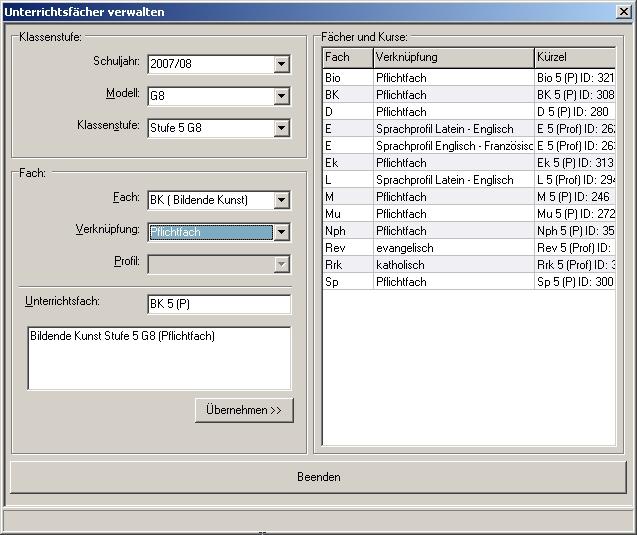The height and width of the screenshot is (535, 637).
Task: Expand the Fach selection dropdown
Action: [x=281, y=200]
